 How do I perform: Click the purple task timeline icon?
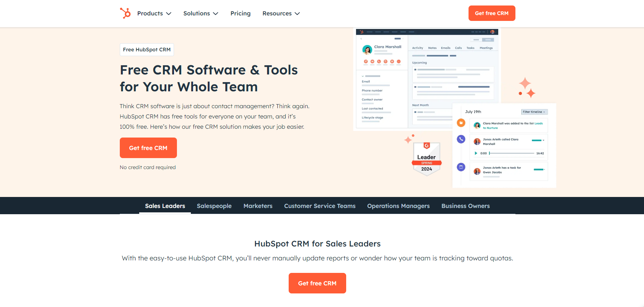click(461, 167)
